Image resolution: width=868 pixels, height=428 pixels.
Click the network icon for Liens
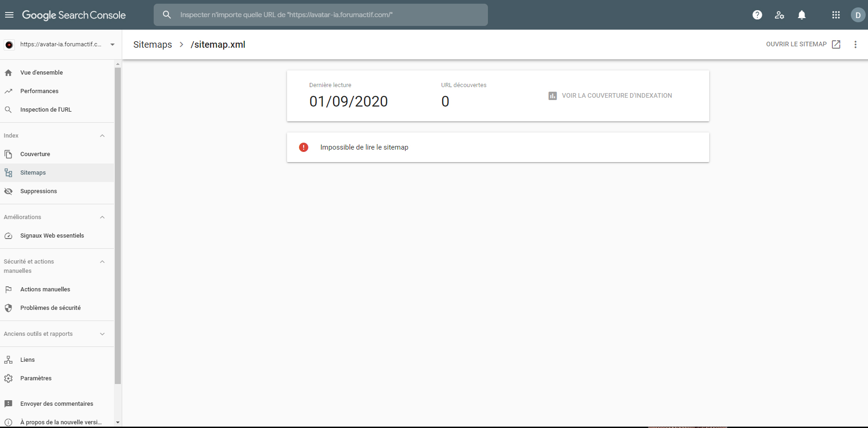[x=8, y=360]
